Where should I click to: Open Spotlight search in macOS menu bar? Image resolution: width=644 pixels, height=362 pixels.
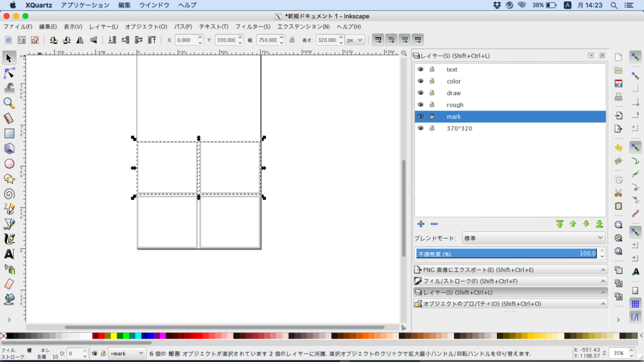(614, 5)
